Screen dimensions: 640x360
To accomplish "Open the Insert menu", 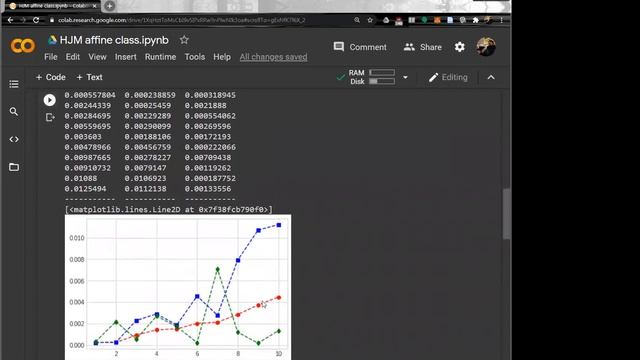I will [x=125, y=57].
